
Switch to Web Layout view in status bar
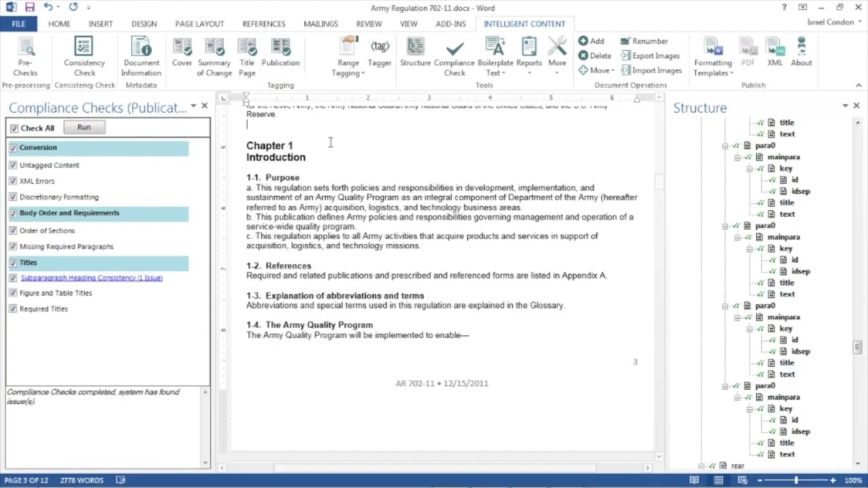click(744, 480)
